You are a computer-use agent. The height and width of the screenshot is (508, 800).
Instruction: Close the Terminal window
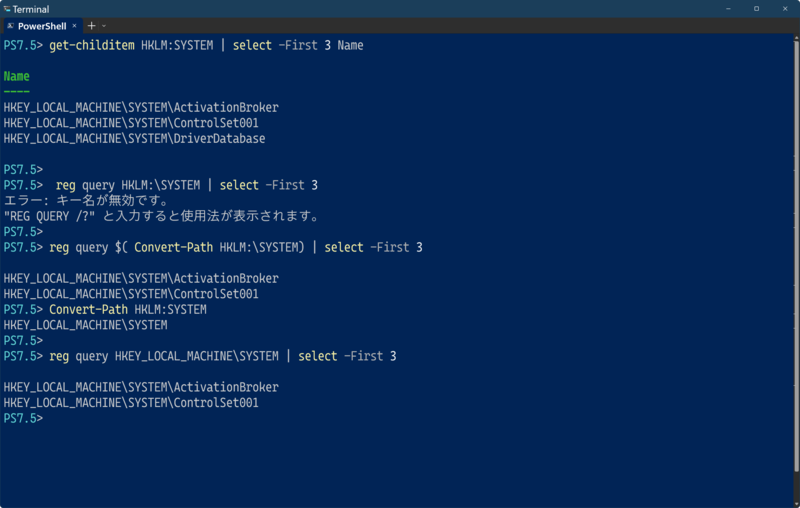(785, 9)
